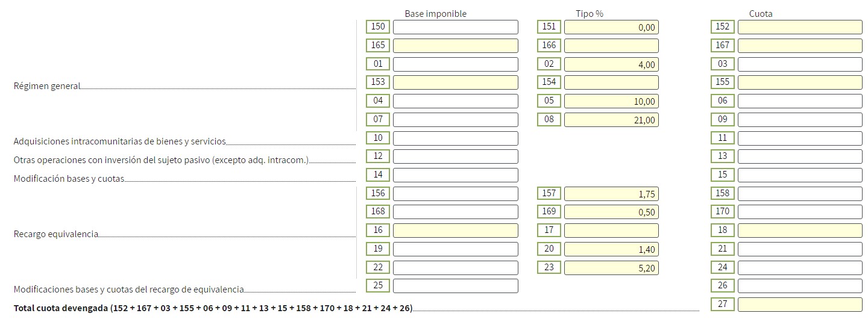Click the Base imponible field 150
Viewport: 868px width, 319px height.
[455, 27]
